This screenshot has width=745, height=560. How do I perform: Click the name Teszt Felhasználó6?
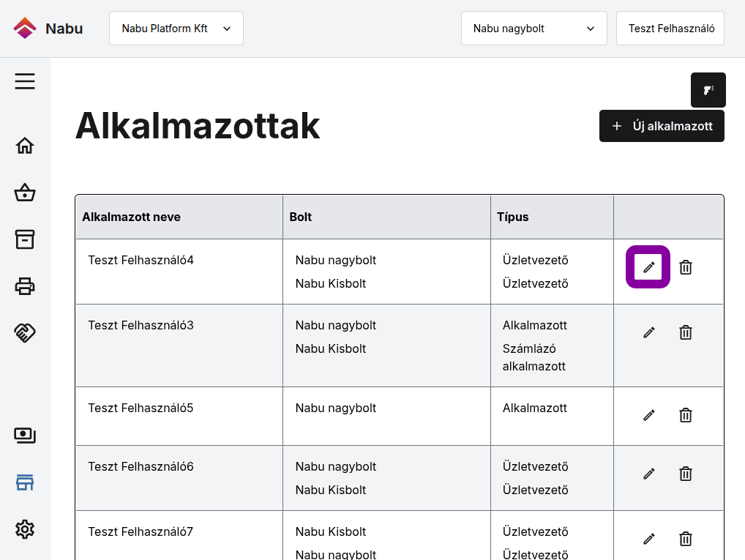point(141,466)
